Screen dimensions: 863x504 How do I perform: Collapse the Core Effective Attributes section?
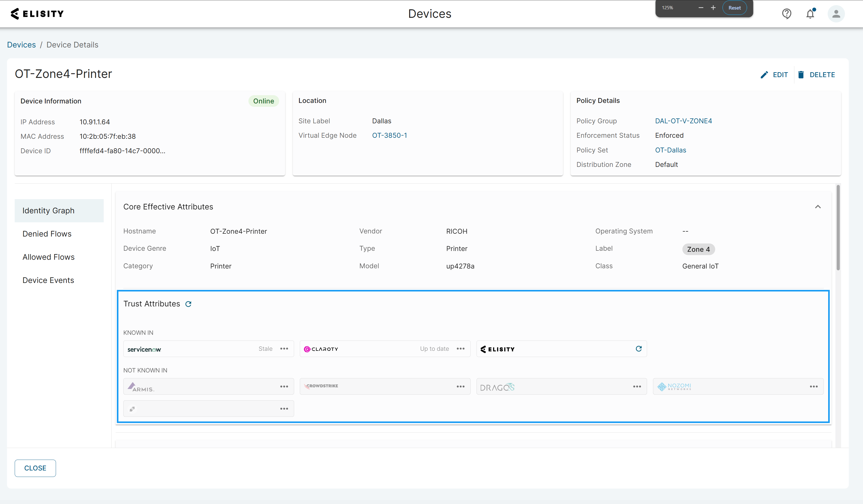818,206
